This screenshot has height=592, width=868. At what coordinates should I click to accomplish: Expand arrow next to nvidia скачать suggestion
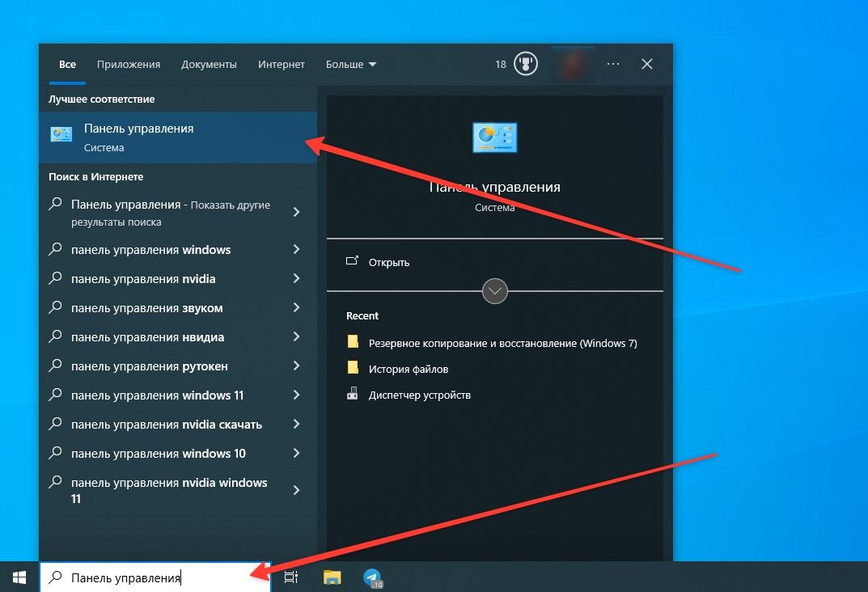296,424
